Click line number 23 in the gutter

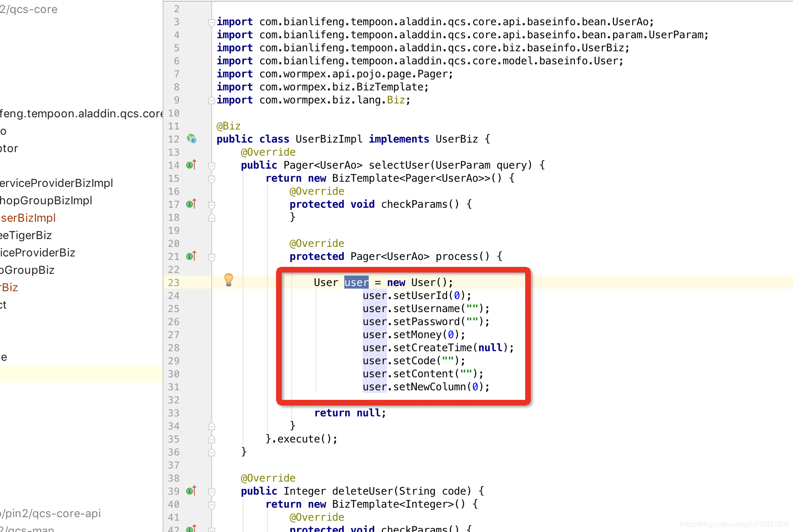click(174, 283)
